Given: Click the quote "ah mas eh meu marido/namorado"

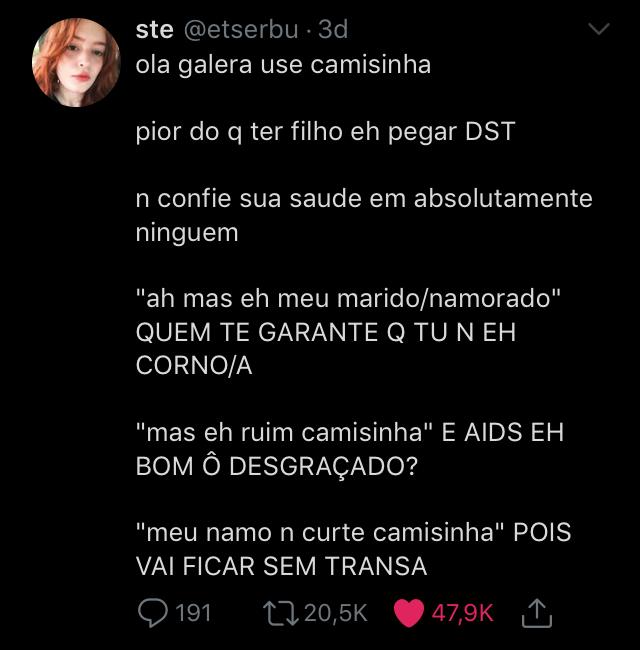Looking at the screenshot, I should pyautogui.click(x=348, y=298).
